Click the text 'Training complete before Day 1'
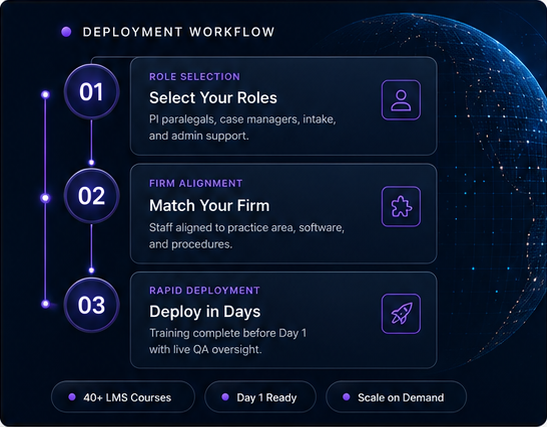The width and height of the screenshot is (547, 427). [228, 333]
